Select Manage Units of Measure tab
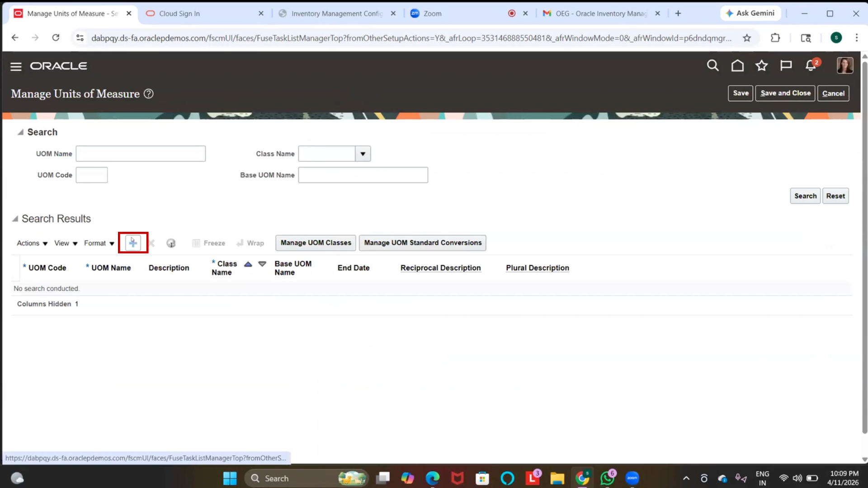This screenshot has height=488, width=868. coord(72,14)
